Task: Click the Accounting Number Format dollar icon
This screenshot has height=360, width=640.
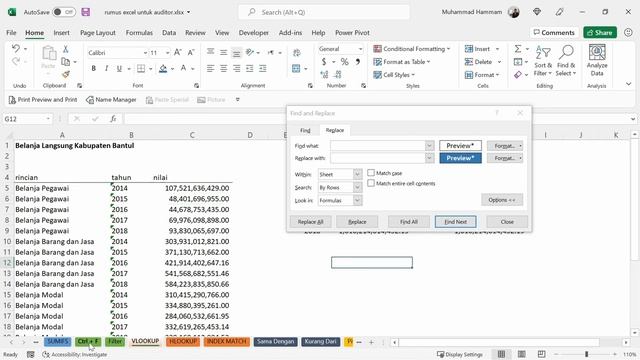Action: pyautogui.click(x=324, y=62)
